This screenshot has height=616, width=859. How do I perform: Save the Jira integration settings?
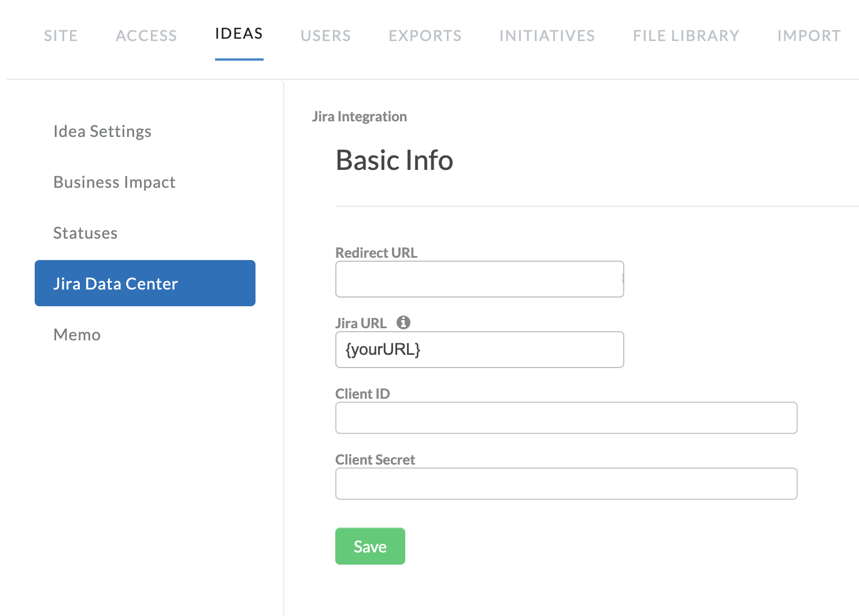click(370, 546)
